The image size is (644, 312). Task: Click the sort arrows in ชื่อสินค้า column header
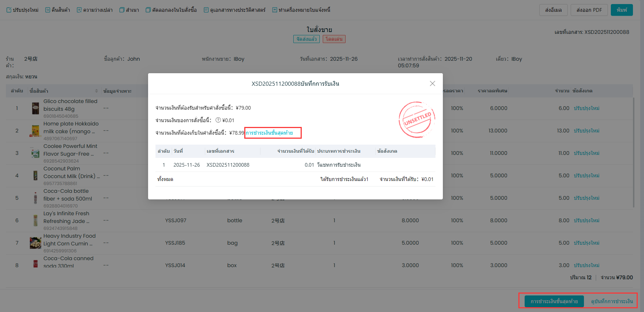97,91
